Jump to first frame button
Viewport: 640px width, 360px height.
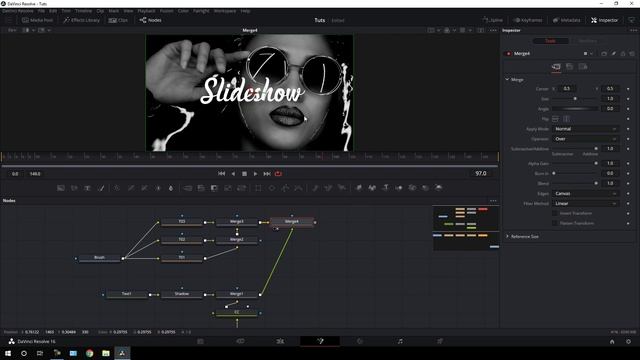click(x=222, y=174)
